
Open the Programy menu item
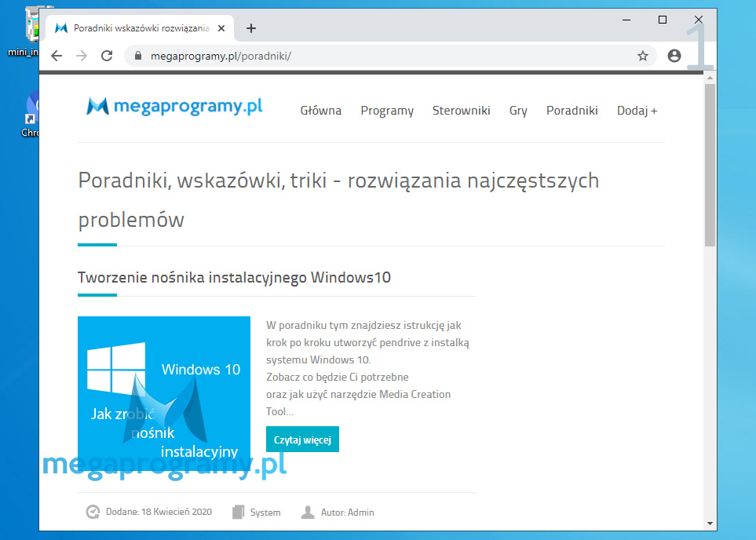[x=387, y=111]
